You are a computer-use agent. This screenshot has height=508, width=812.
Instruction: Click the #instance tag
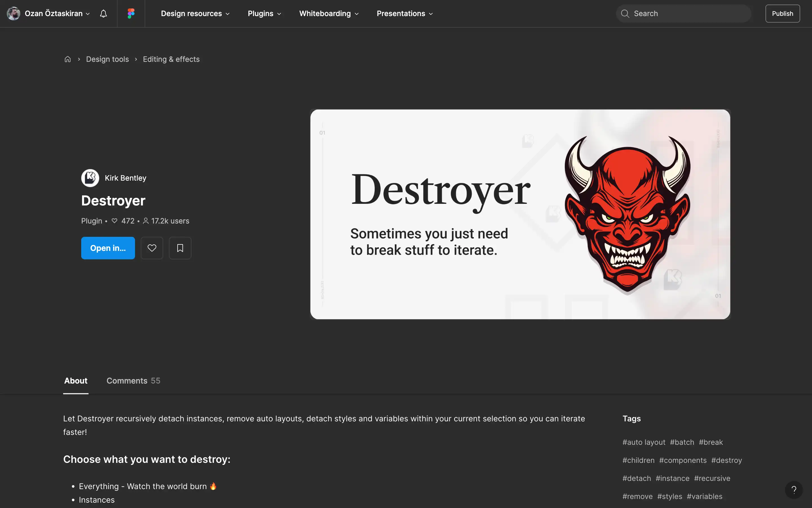coord(672,478)
